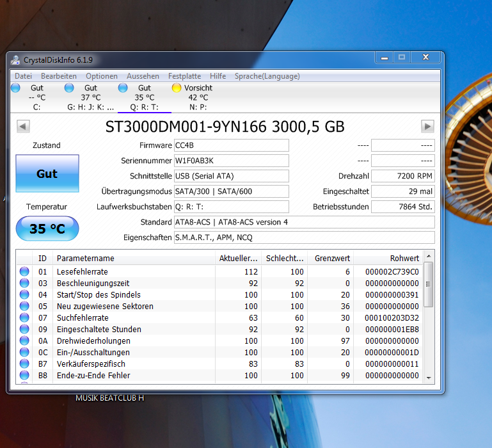Viewport: 492px width, 448px height.
Task: Click the CrystalDiskInfo title bar icon
Action: coord(15,60)
